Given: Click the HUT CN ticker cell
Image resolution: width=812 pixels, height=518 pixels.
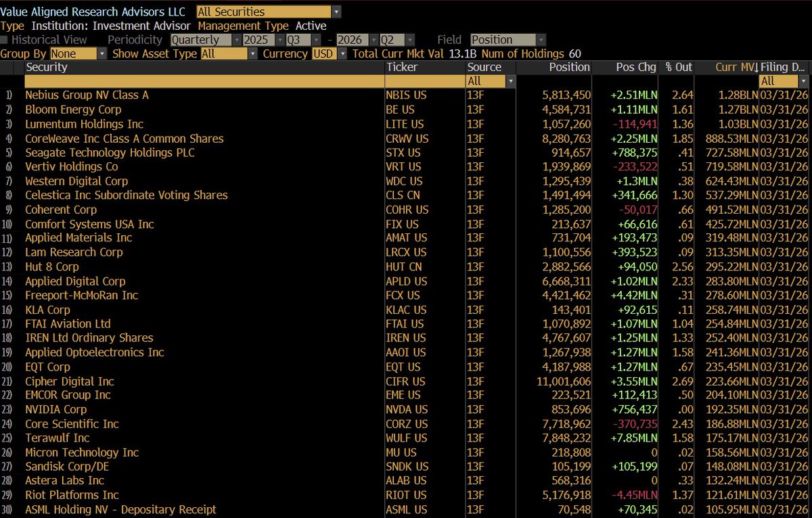Looking at the screenshot, I should pyautogui.click(x=404, y=266).
